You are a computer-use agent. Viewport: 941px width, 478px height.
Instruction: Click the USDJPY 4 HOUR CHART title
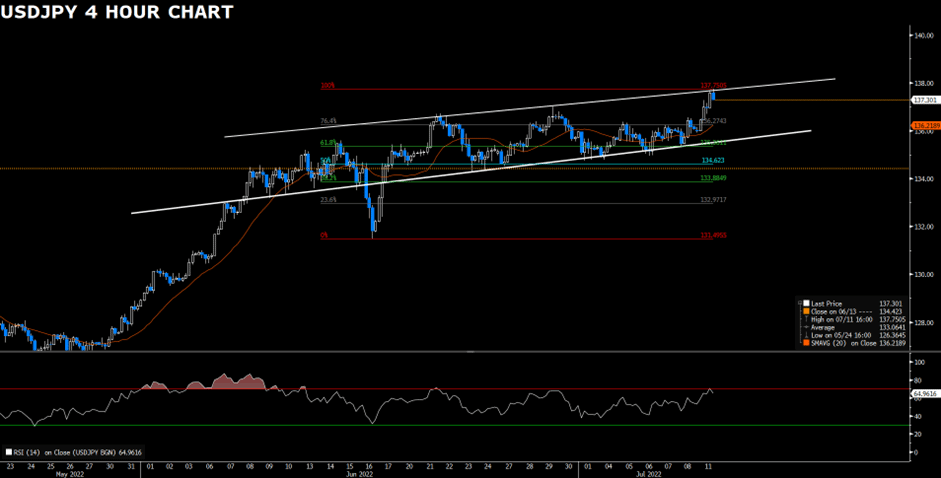click(119, 12)
